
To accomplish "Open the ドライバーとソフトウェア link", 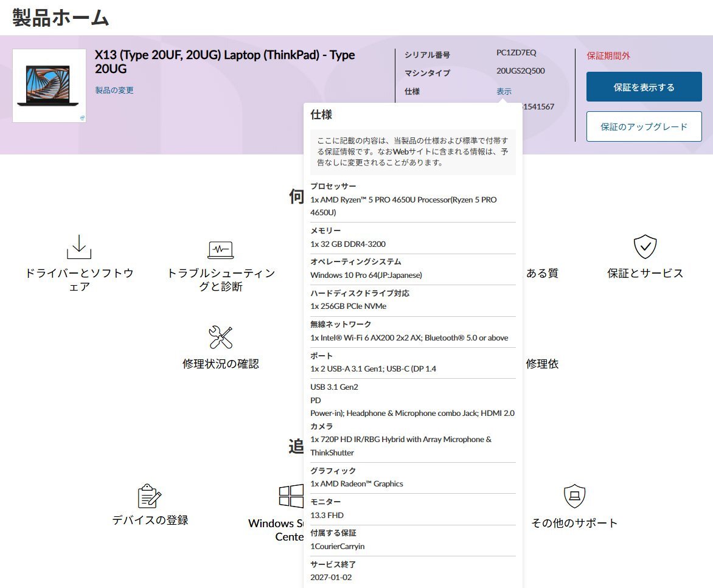I will click(79, 280).
